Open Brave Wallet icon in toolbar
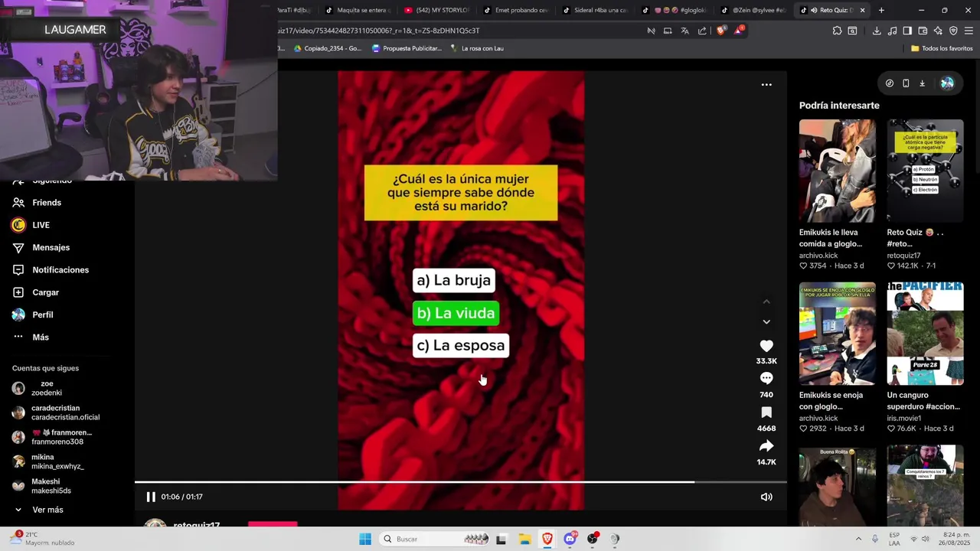The width and height of the screenshot is (980, 551). (x=923, y=31)
